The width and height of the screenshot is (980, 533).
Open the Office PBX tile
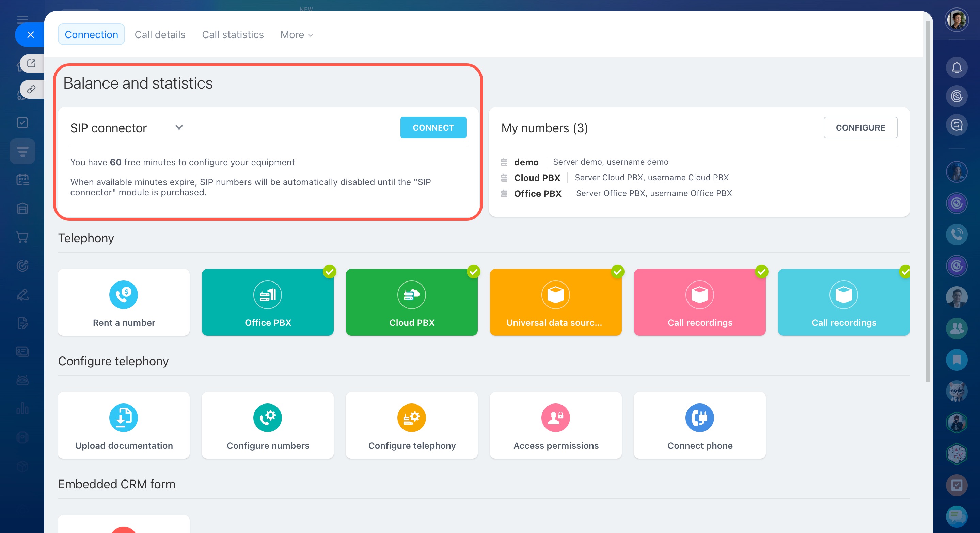point(267,302)
